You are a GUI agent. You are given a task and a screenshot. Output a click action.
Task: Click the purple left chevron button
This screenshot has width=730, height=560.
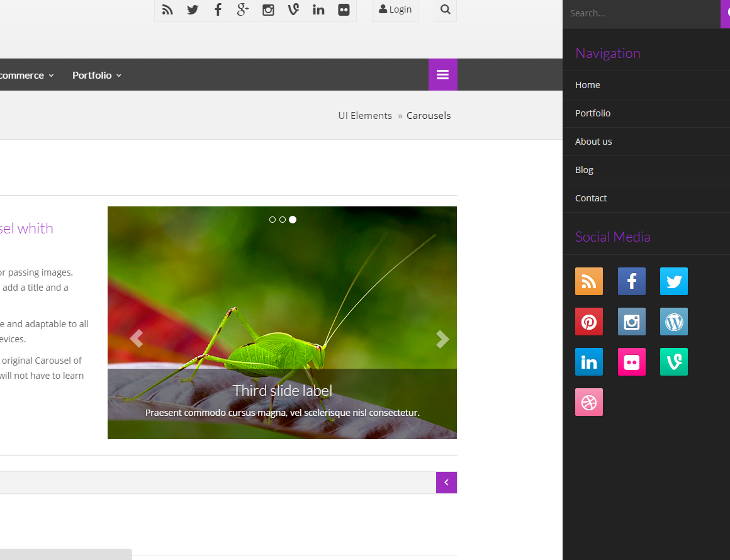coord(446,483)
